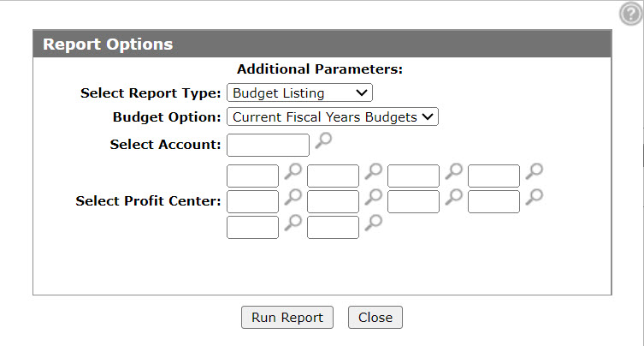Click magnifier beside second top-row profit center

point(374,171)
